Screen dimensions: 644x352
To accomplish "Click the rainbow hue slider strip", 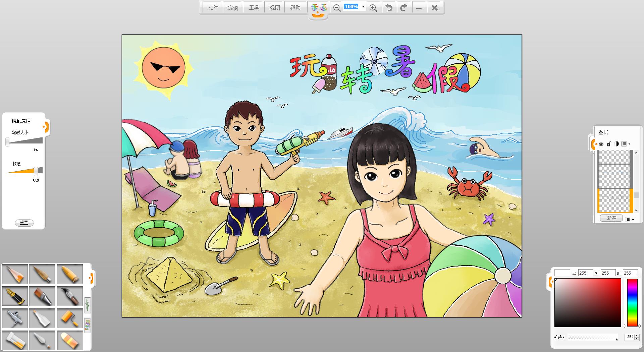I will [632, 302].
